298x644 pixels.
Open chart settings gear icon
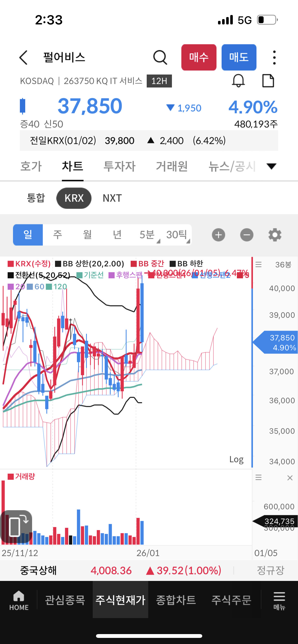(x=275, y=235)
